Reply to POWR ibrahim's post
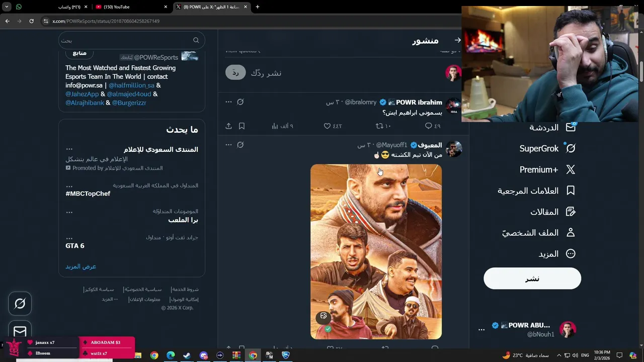This screenshot has height=362, width=644. click(x=433, y=126)
